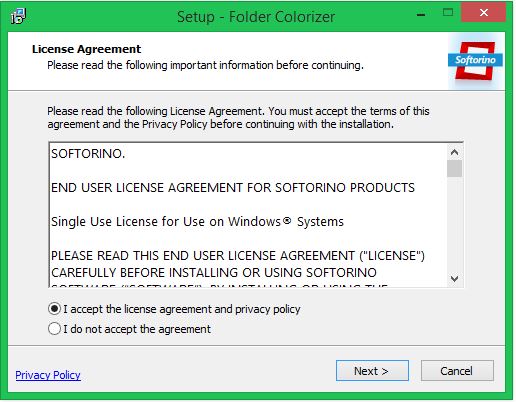The width and height of the screenshot is (516, 402).
Task: Minimize the Folder Colorizer setup window
Action: coord(421,14)
